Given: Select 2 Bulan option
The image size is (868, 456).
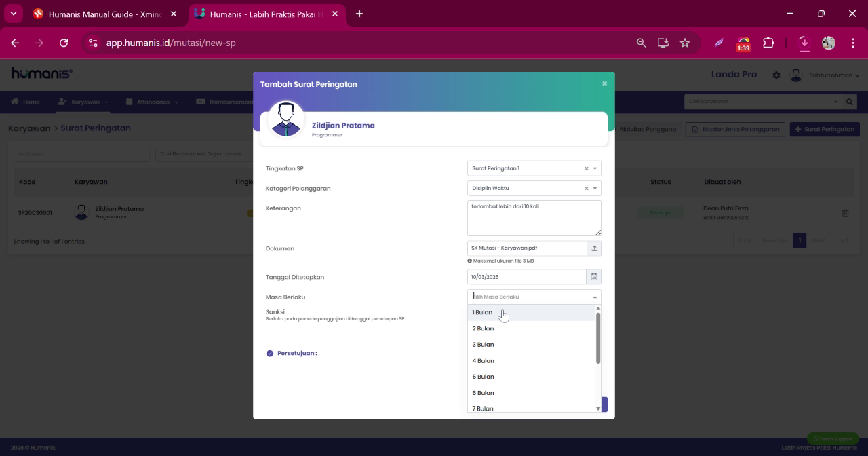Looking at the screenshot, I should 531,328.
